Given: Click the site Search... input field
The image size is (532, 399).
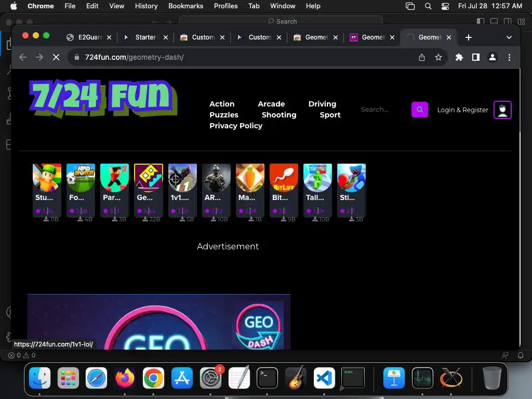Looking at the screenshot, I should [x=383, y=109].
